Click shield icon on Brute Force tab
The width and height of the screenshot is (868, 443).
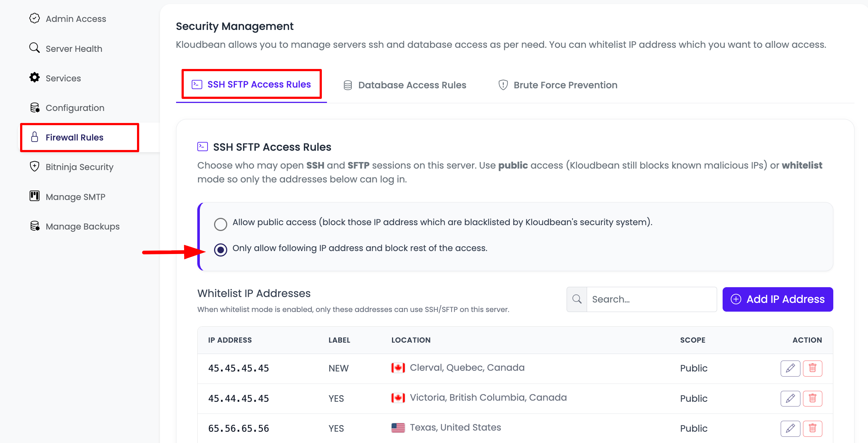click(x=503, y=85)
